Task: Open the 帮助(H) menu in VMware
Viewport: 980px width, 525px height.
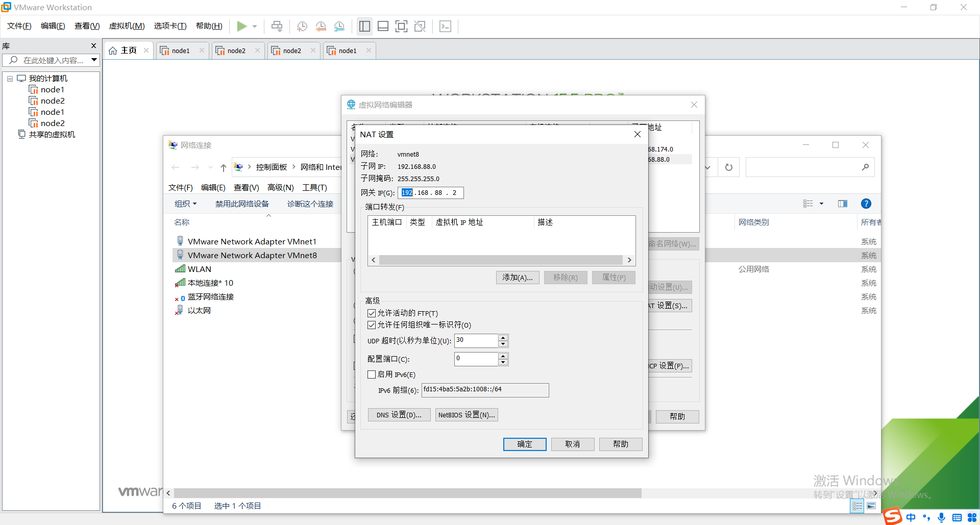Action: 209,26
